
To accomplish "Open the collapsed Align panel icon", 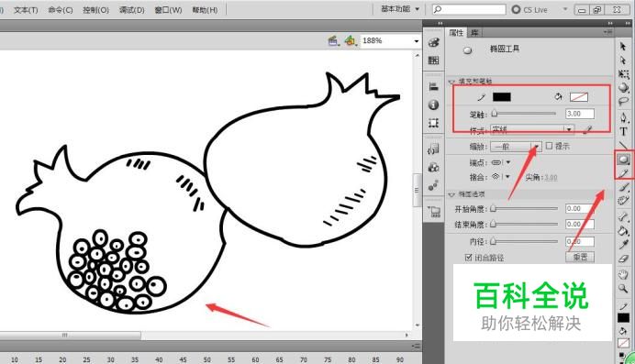I will tap(434, 86).
